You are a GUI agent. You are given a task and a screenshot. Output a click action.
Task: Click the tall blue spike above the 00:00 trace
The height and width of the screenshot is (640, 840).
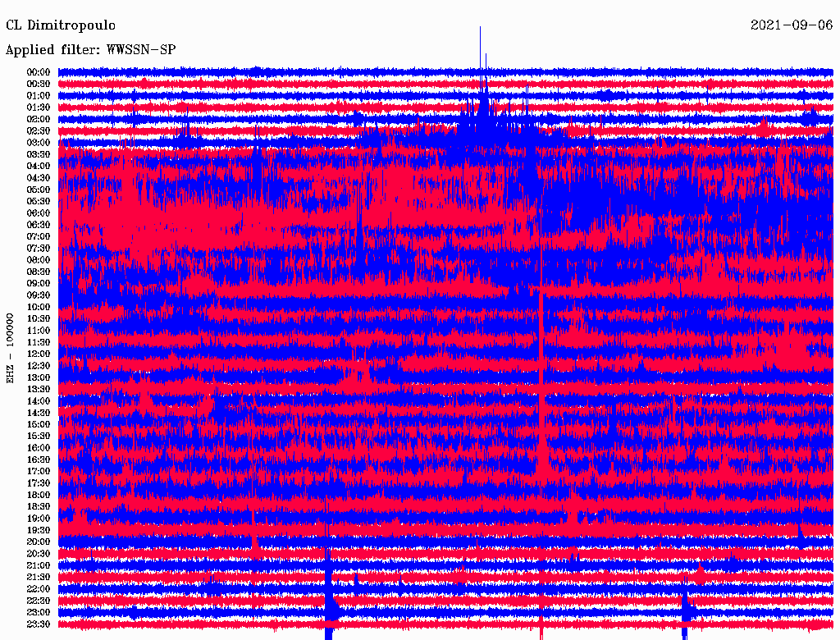click(x=480, y=47)
